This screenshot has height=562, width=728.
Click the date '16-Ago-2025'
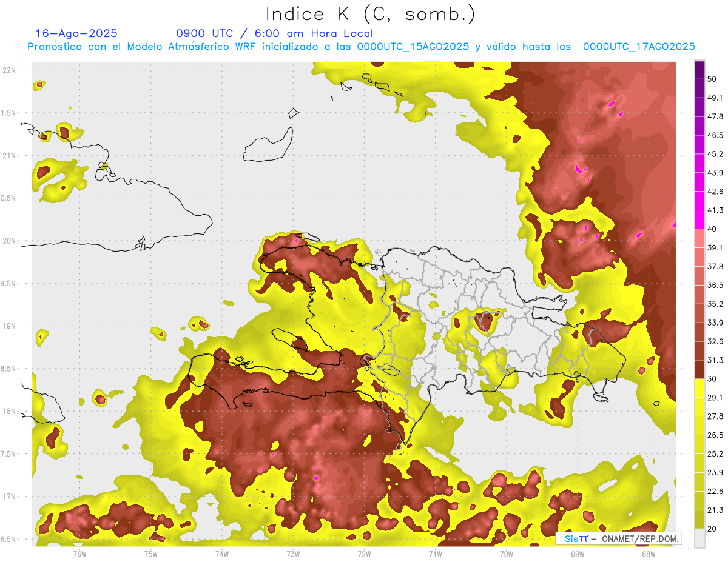click(76, 33)
